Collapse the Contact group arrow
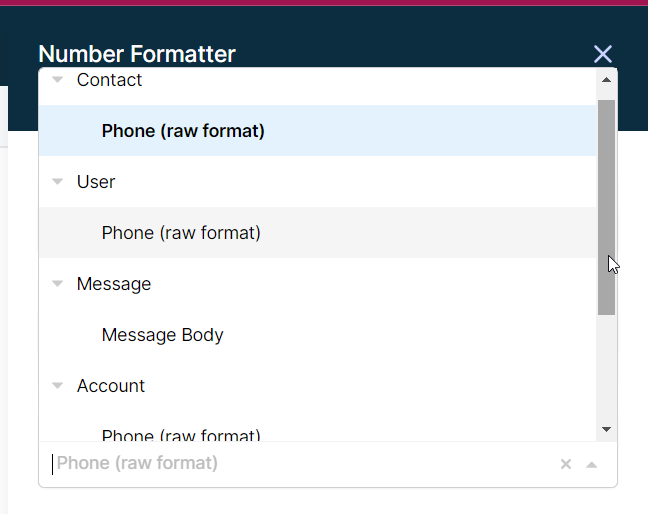The height and width of the screenshot is (514, 648). [x=57, y=79]
